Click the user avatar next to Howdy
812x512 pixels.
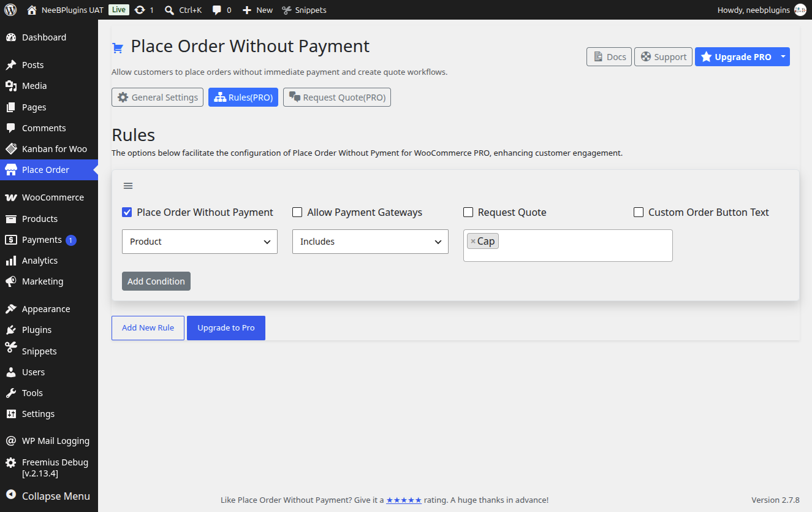[800, 10]
